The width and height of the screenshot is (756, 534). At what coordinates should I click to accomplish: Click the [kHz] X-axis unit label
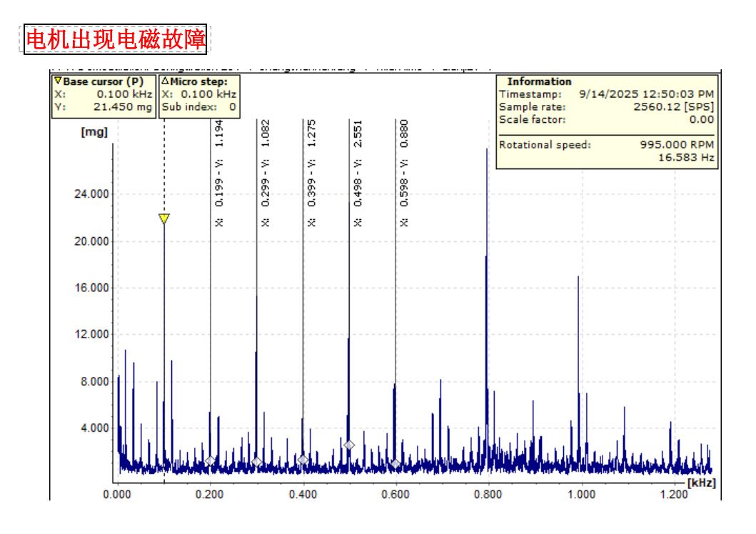point(701,483)
